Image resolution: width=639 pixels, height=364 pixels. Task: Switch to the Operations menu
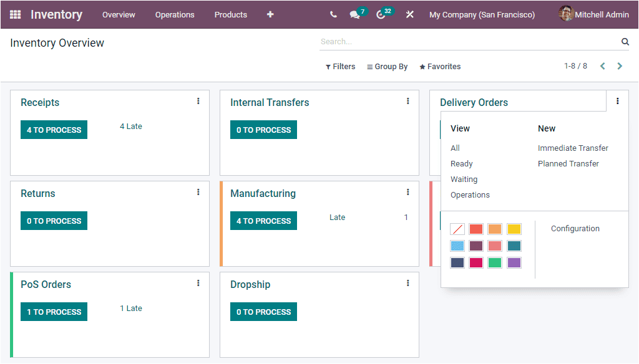[175, 14]
